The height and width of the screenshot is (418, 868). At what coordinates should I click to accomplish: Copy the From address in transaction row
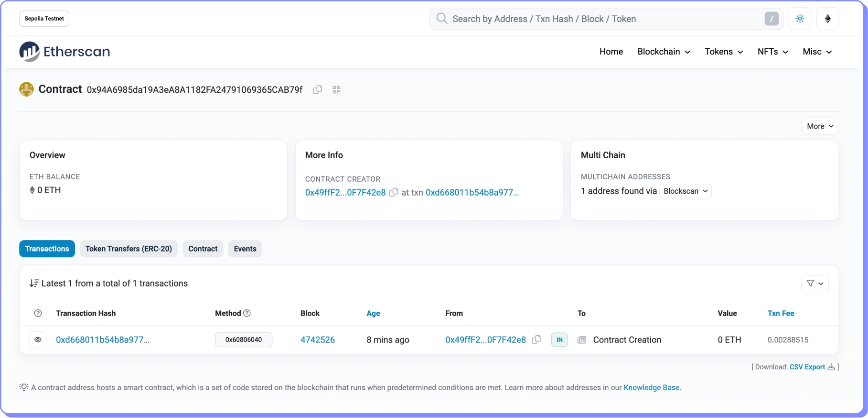click(536, 340)
